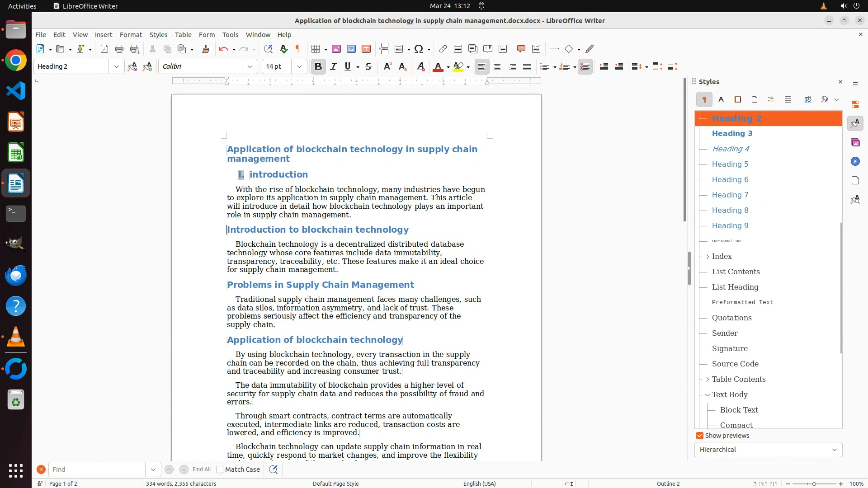Open the Hierarchical filter dropdown
The height and width of the screenshot is (488, 868).
point(768,450)
